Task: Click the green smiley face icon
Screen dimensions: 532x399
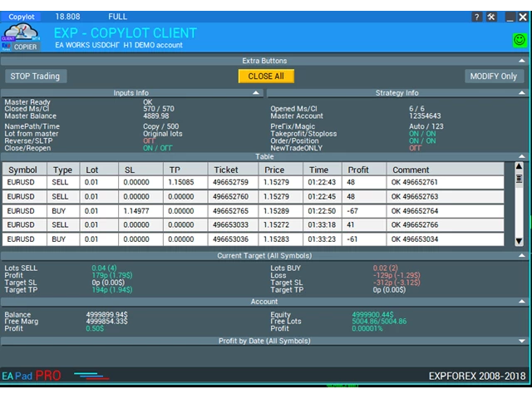Action: tap(519, 39)
